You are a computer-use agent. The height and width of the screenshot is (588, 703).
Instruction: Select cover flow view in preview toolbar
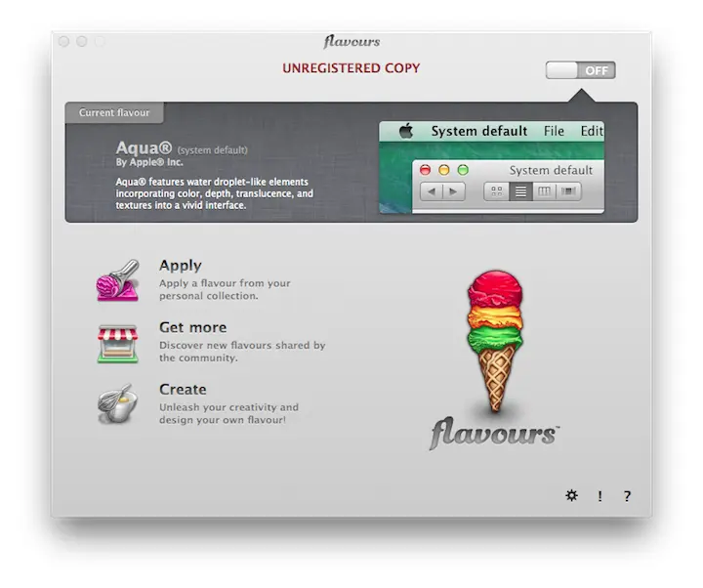point(568,191)
